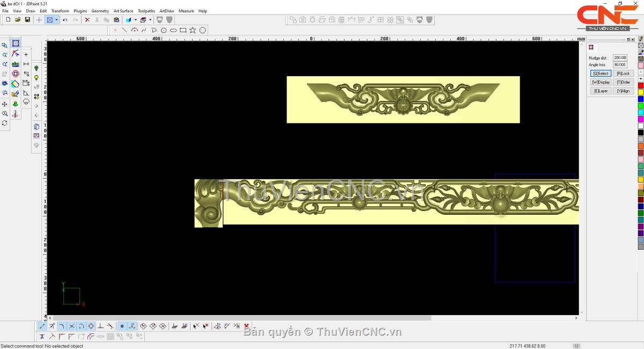Choose the ellipse drawing tool
This screenshot has height=349, width=644.
(173, 30)
